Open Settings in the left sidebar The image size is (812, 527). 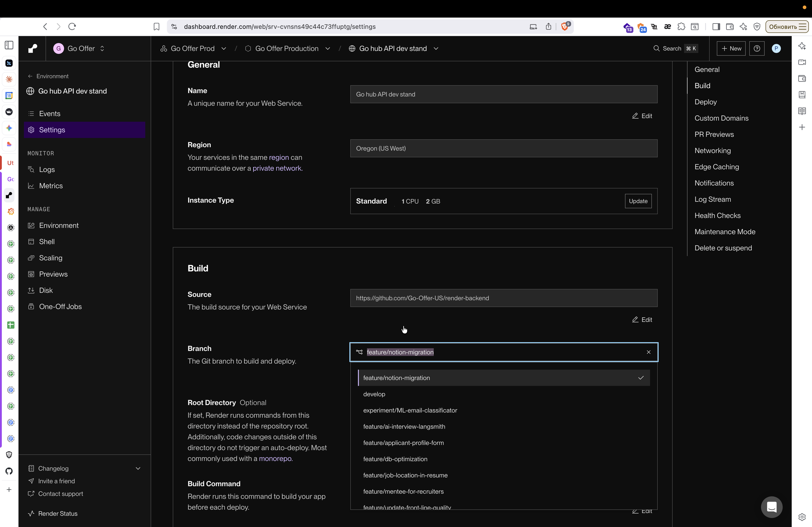[85, 130]
